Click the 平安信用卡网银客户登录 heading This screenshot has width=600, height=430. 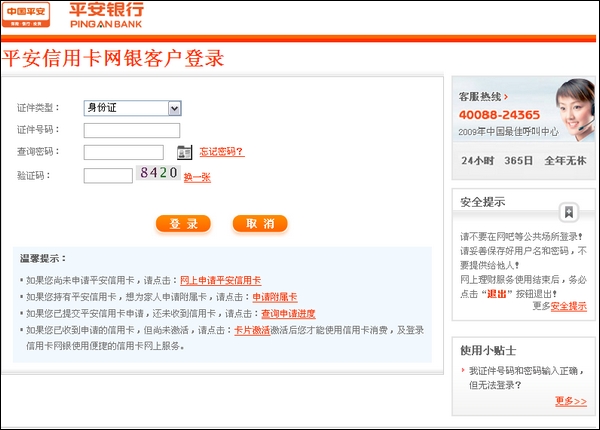click(x=113, y=59)
